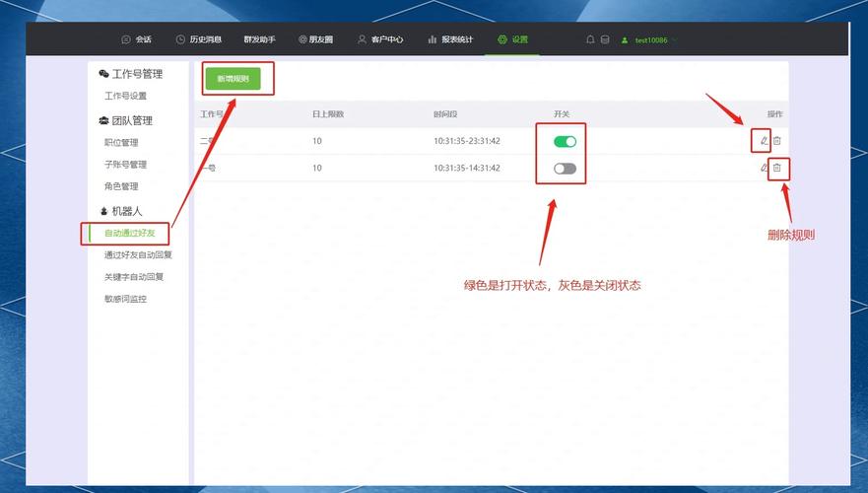868x493 pixels.
Task: Open 通过好友自动回复 in the sidebar
Action: pos(138,254)
